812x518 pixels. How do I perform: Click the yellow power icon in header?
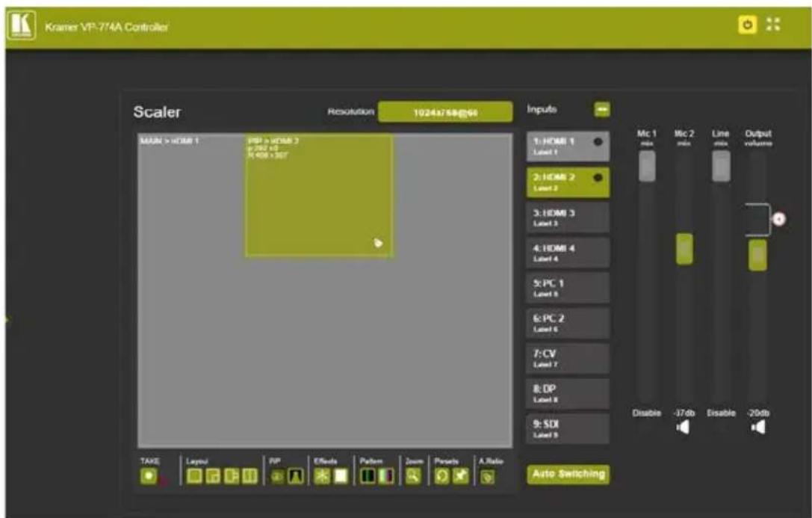[x=747, y=25]
